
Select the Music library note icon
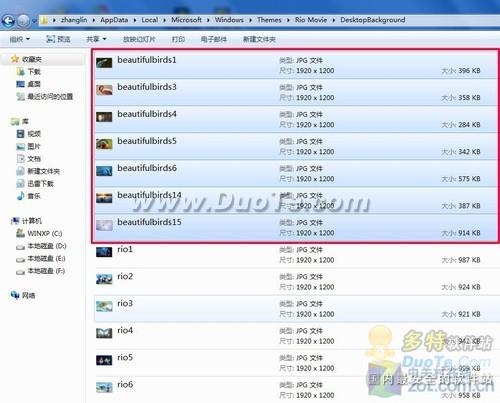pos(21,196)
